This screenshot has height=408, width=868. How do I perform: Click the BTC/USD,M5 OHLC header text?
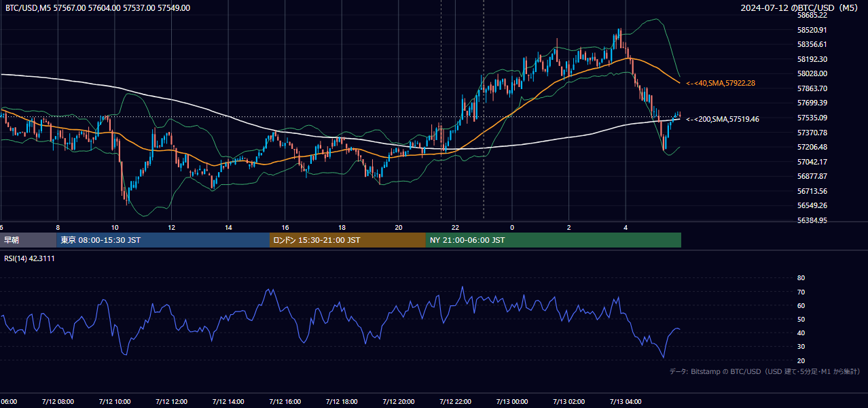[x=98, y=8]
